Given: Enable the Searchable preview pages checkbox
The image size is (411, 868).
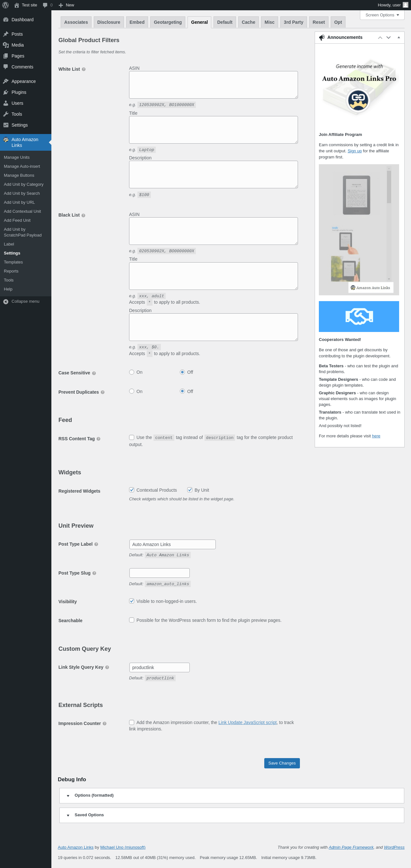Looking at the screenshot, I should tap(132, 620).
